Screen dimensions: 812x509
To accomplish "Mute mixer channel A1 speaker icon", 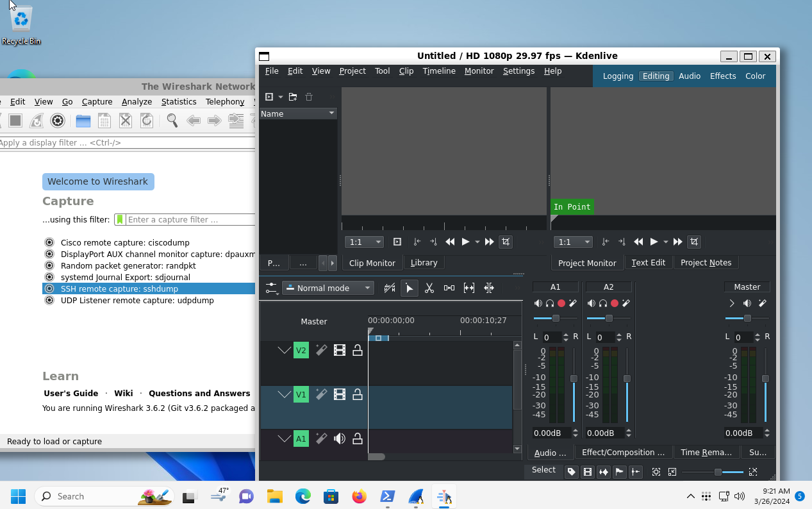I will [538, 303].
